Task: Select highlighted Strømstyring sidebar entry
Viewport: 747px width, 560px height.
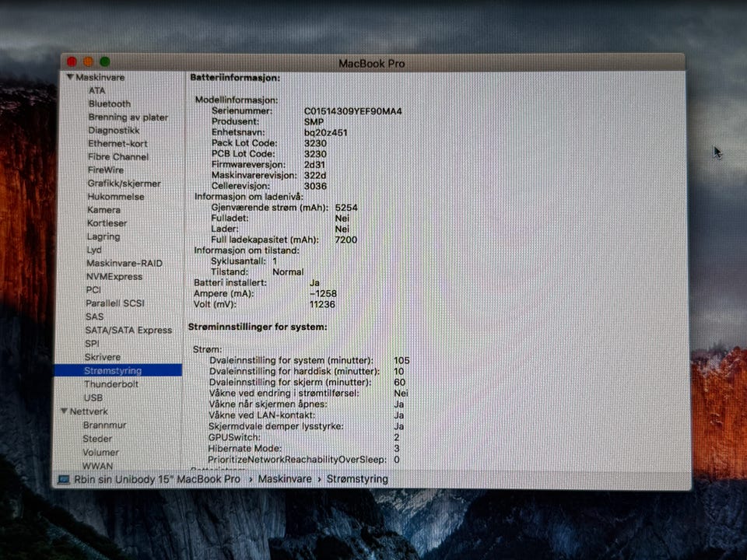Action: 117,370
